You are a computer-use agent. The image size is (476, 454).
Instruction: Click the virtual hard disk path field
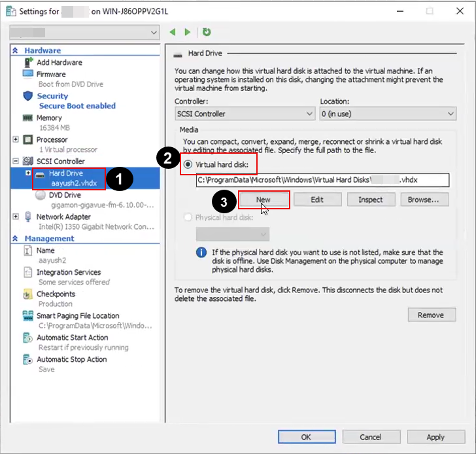[322, 181]
